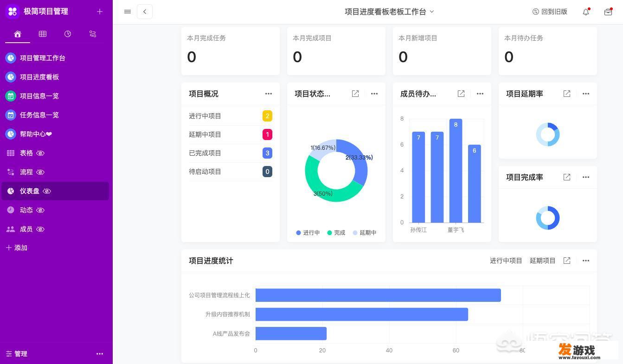The height and width of the screenshot is (364, 623).
Task: Go back with the left chevron button
Action: [145, 12]
